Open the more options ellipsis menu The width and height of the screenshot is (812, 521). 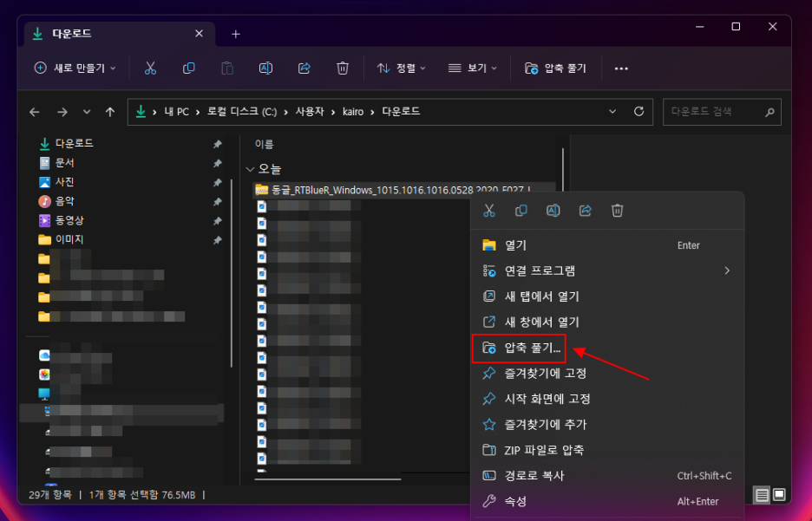tap(621, 68)
